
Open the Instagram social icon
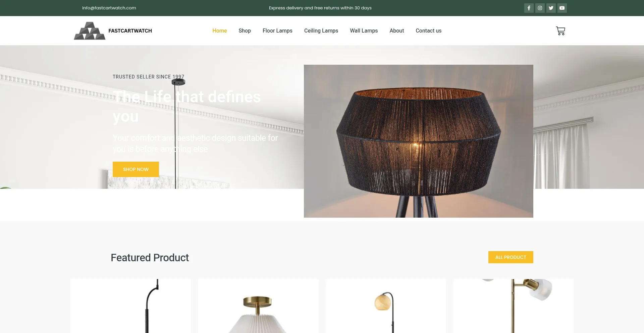click(x=540, y=8)
